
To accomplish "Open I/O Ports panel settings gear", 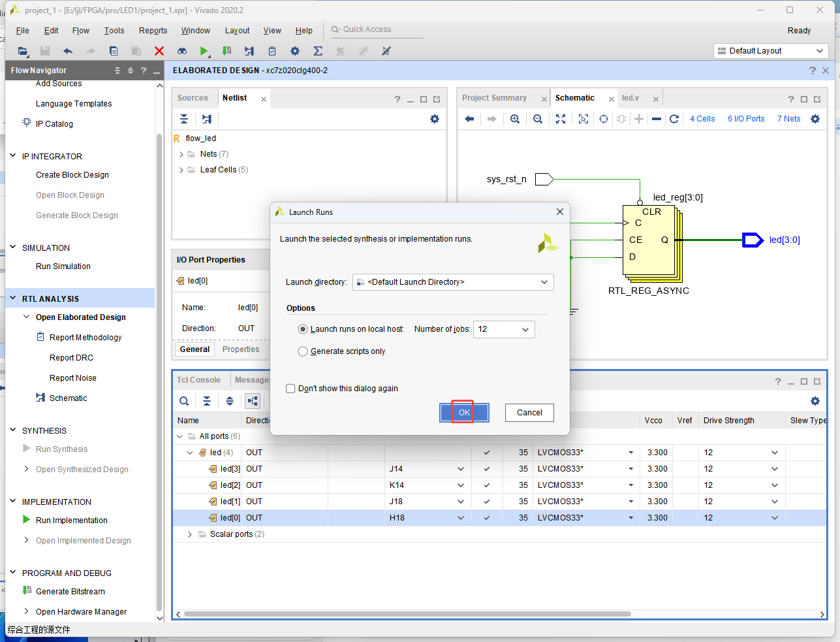I will click(815, 401).
